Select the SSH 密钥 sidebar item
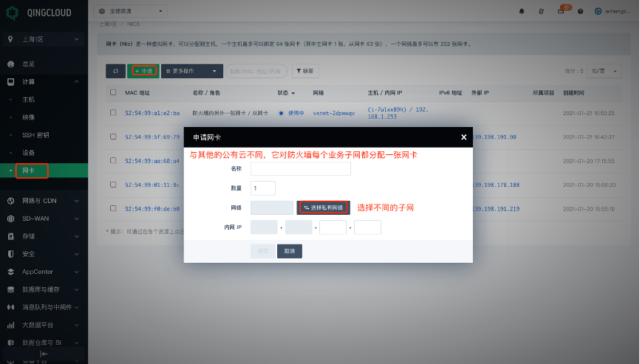640x364 pixels. 36,135
